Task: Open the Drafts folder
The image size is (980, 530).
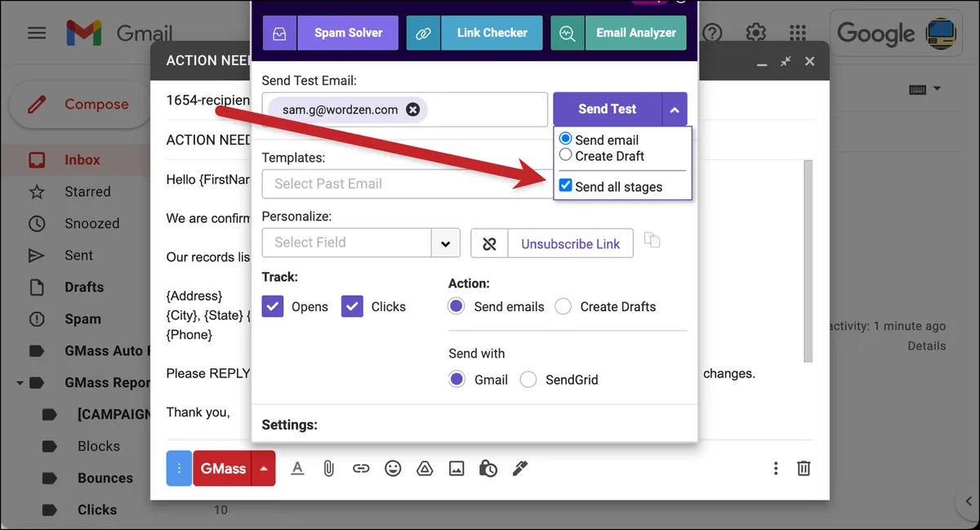Action: point(84,287)
